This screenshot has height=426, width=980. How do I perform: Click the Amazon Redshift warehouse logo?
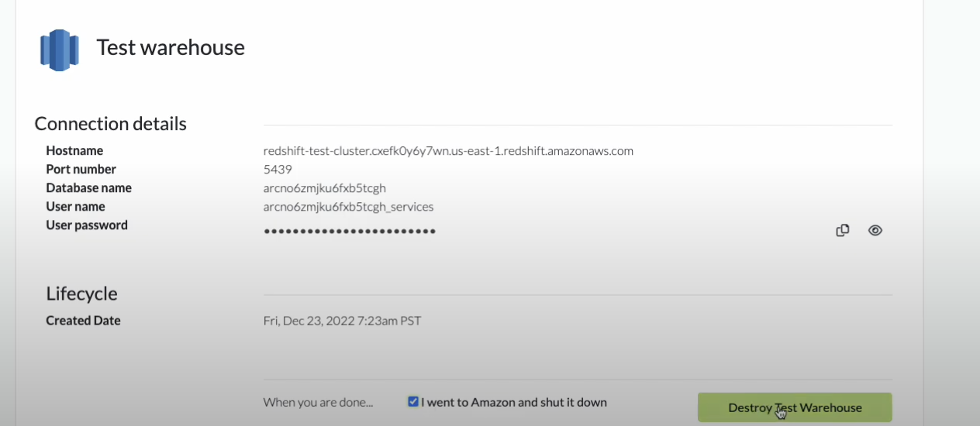click(60, 50)
